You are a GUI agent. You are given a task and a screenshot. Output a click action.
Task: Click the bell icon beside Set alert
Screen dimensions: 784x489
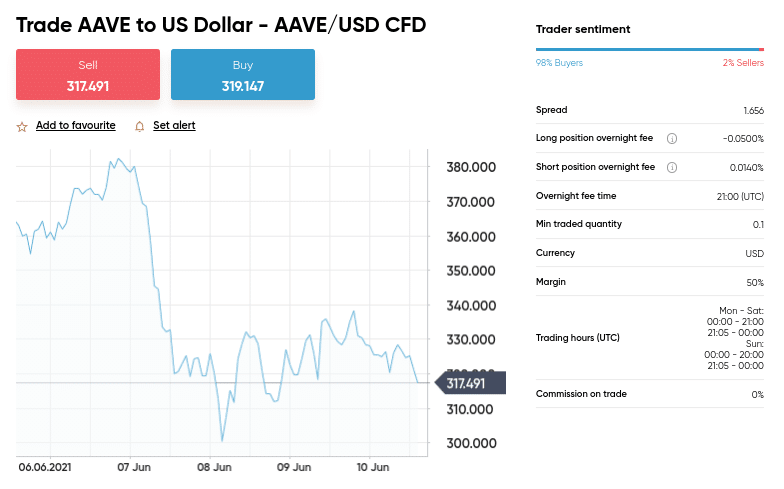click(140, 126)
